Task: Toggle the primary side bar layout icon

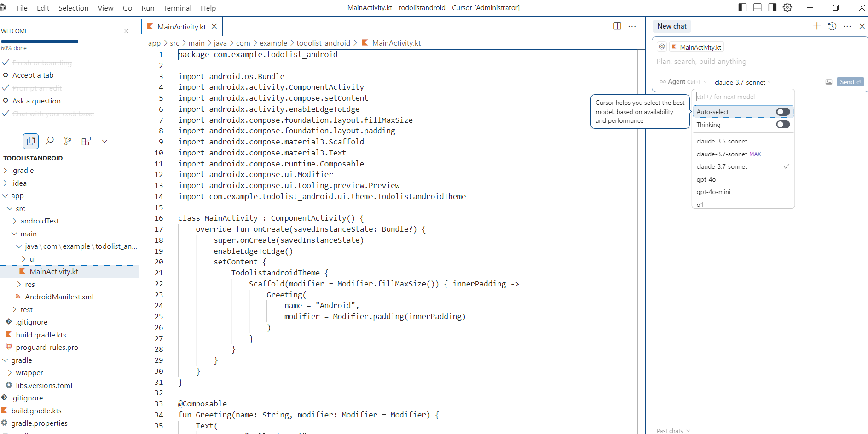Action: (x=742, y=7)
